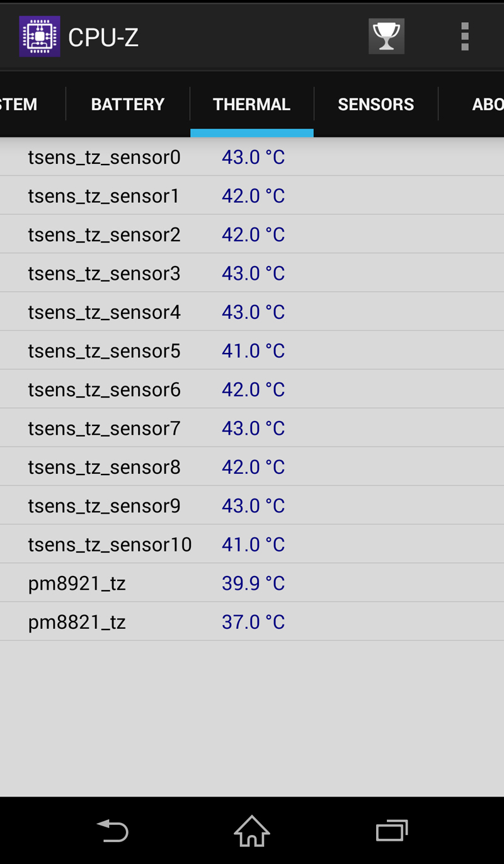Open the recent apps navigation icon
The image size is (504, 864).
(x=392, y=831)
